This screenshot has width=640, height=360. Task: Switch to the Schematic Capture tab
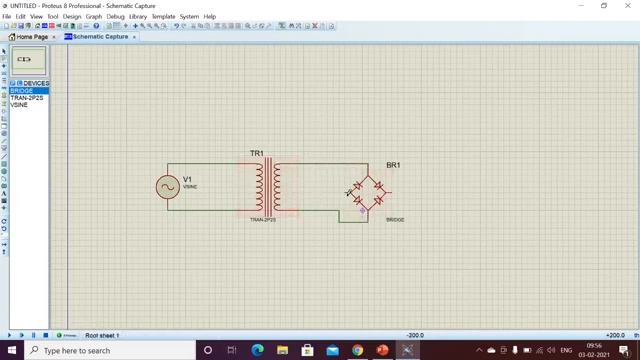[96, 37]
